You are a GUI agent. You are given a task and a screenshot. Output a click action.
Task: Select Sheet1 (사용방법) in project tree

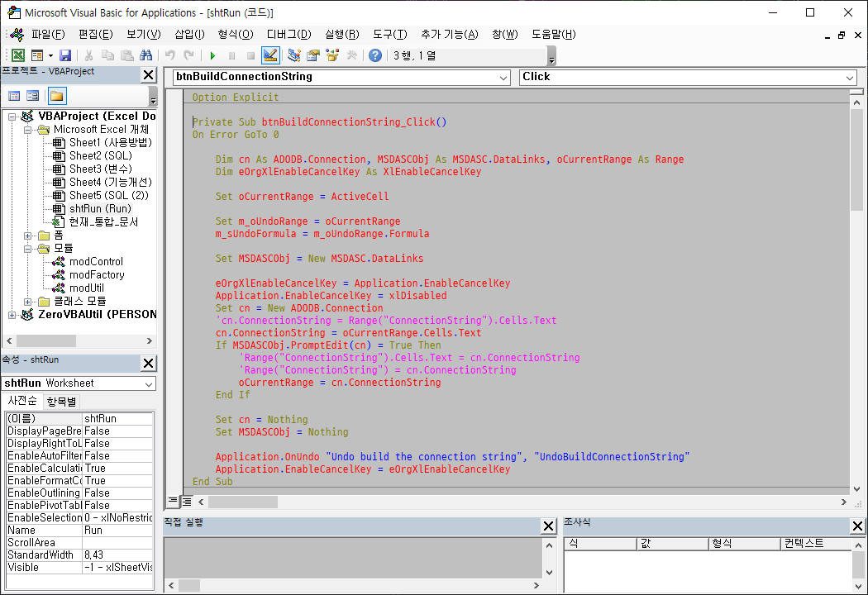coord(110,142)
